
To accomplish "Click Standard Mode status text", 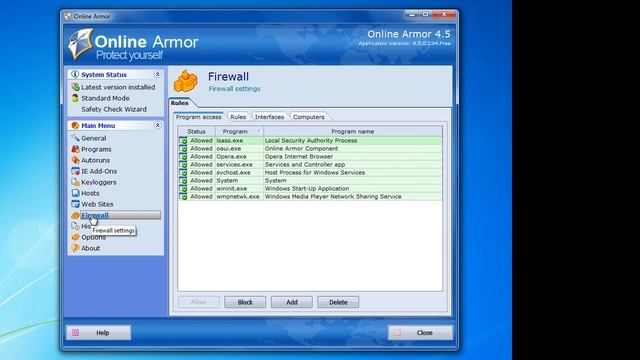I will coord(105,98).
